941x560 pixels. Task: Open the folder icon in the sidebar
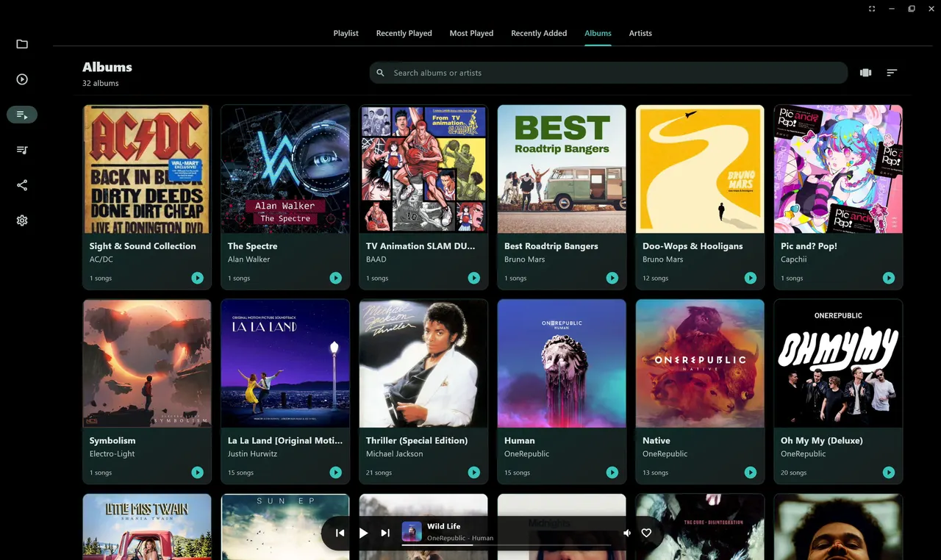point(22,44)
